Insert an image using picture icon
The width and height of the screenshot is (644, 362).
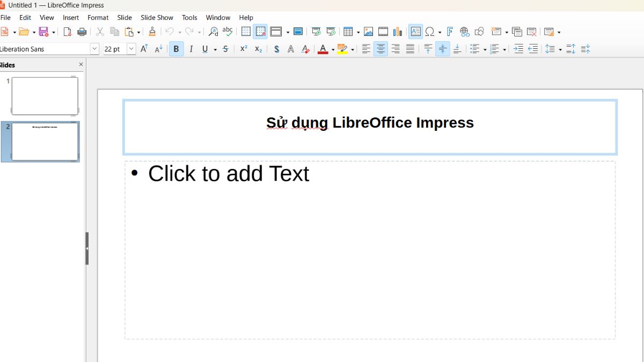[369, 32]
